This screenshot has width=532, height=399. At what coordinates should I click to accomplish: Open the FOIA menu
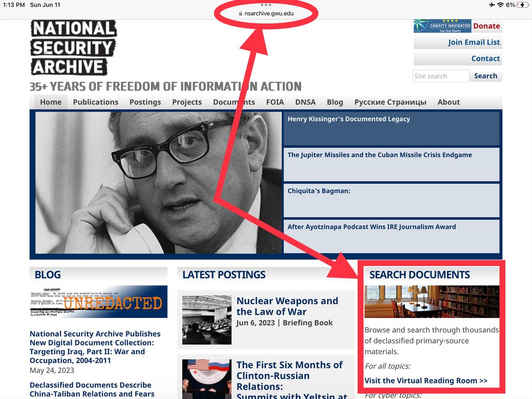pos(275,102)
